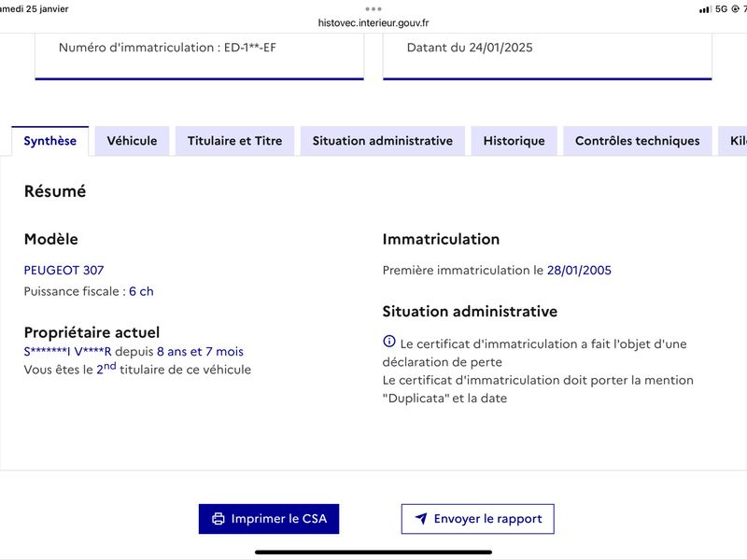The image size is (747, 560).
Task: Click the Immatriculation heading
Action: (x=441, y=239)
